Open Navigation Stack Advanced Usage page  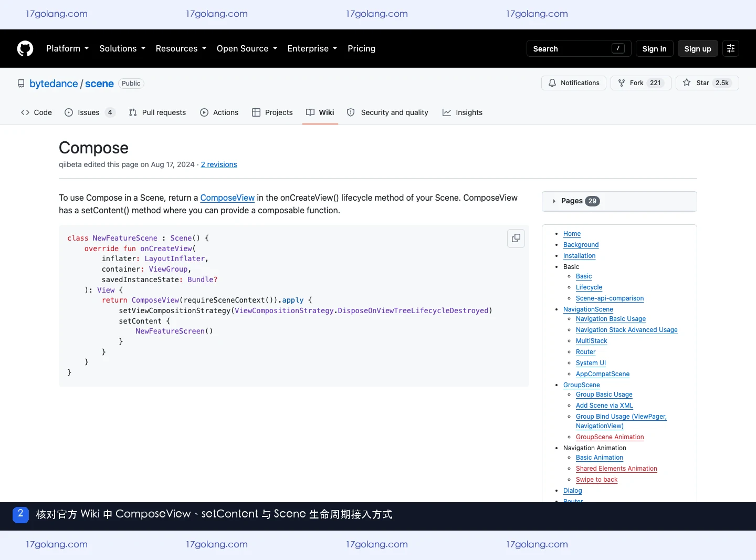point(626,330)
